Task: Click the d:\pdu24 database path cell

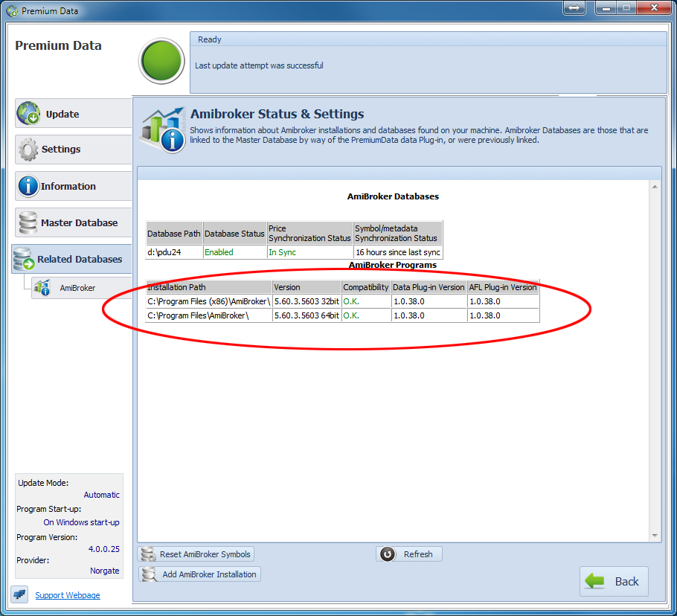Action: 174,252
